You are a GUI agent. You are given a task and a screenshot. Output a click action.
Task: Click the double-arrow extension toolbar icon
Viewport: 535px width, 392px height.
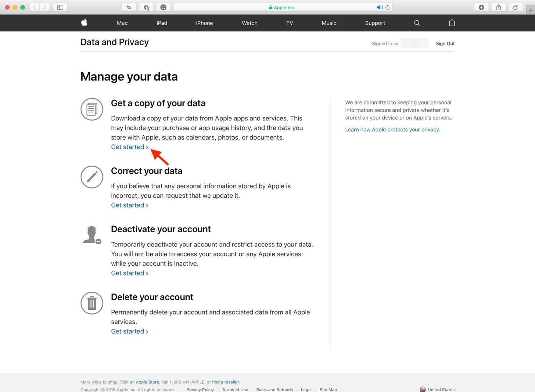pos(129,7)
